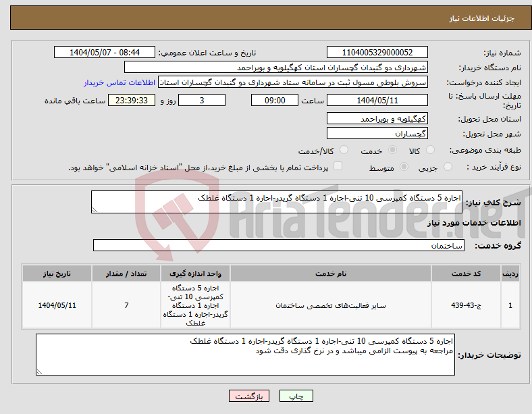Click the اطلاعات خدمات مورد نیاز heading
This screenshot has height=414, width=532.
(x=474, y=223)
